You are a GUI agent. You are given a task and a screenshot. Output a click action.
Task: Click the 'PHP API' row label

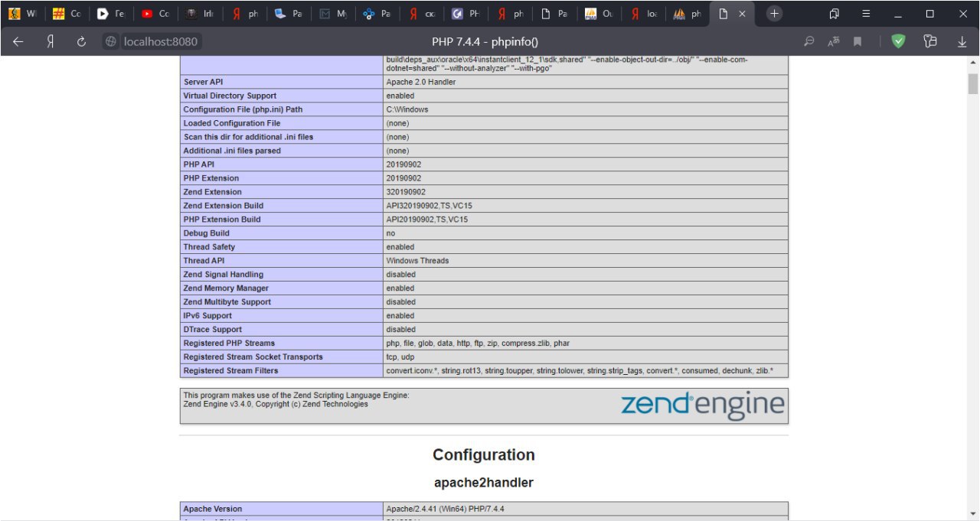pyautogui.click(x=201, y=164)
